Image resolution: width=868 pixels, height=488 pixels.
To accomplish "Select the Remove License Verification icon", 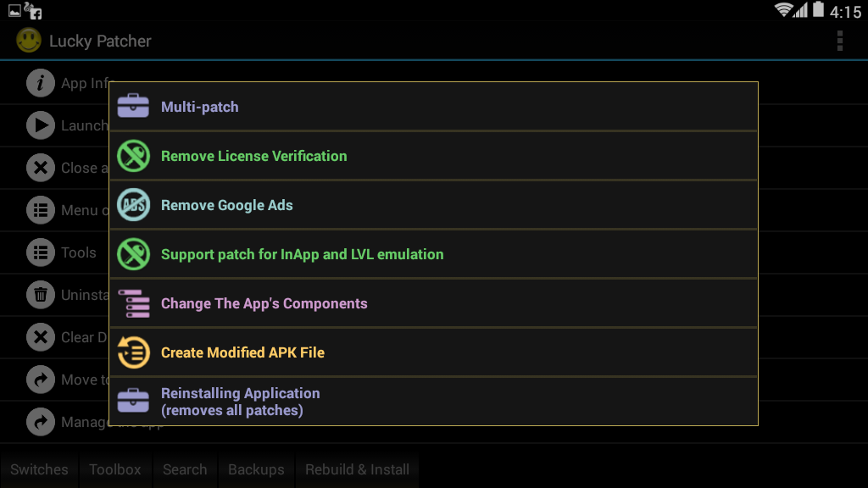I will [133, 156].
